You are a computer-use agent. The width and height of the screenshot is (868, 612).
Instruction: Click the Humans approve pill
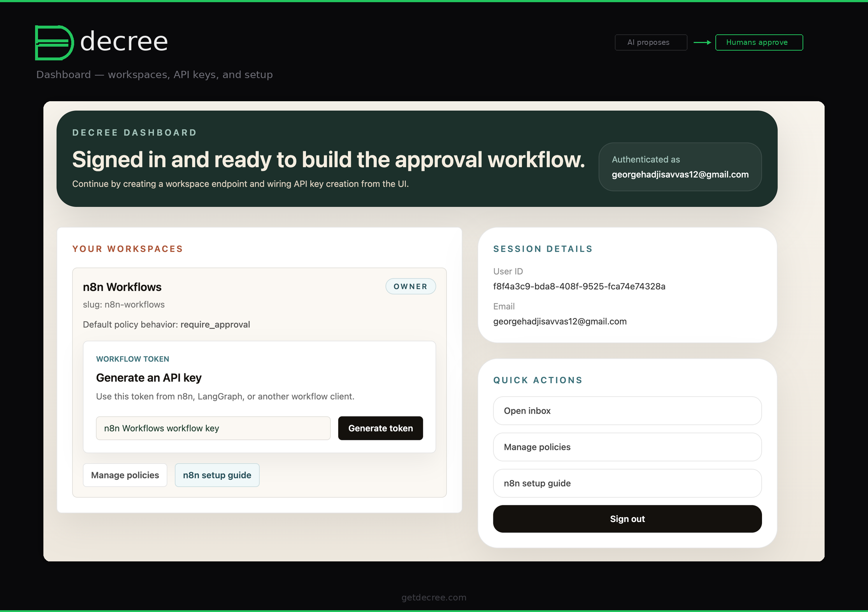[759, 42]
